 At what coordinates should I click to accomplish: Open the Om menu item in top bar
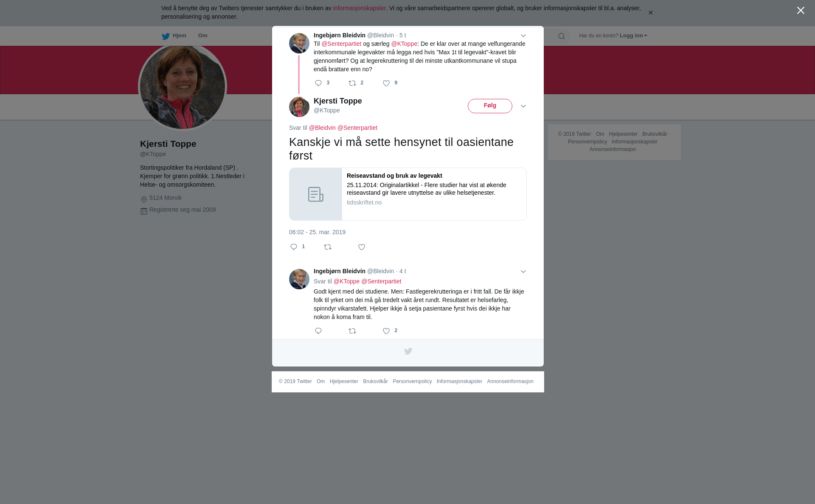(202, 36)
